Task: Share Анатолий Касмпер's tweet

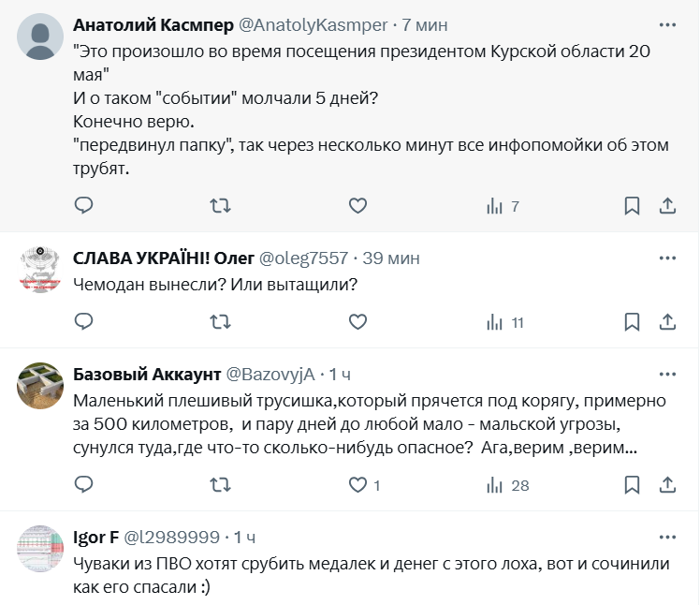Action: (667, 205)
